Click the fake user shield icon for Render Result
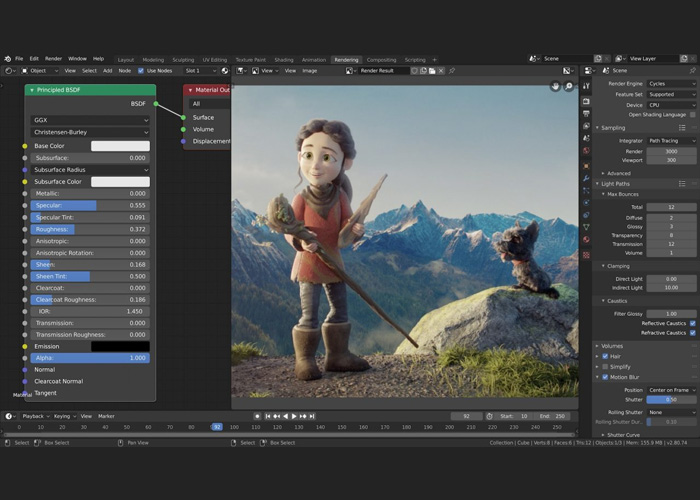 pos(414,71)
